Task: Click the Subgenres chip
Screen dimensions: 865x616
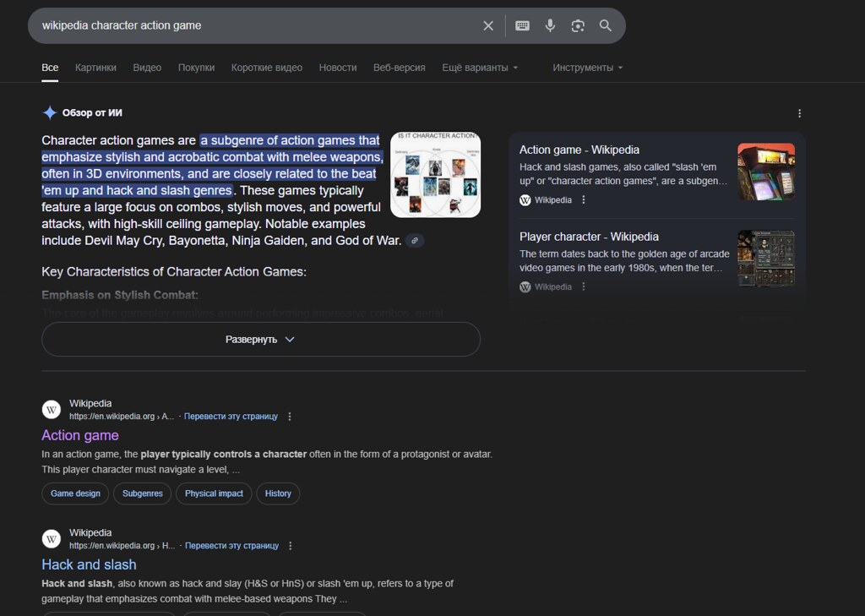Action: tap(142, 493)
